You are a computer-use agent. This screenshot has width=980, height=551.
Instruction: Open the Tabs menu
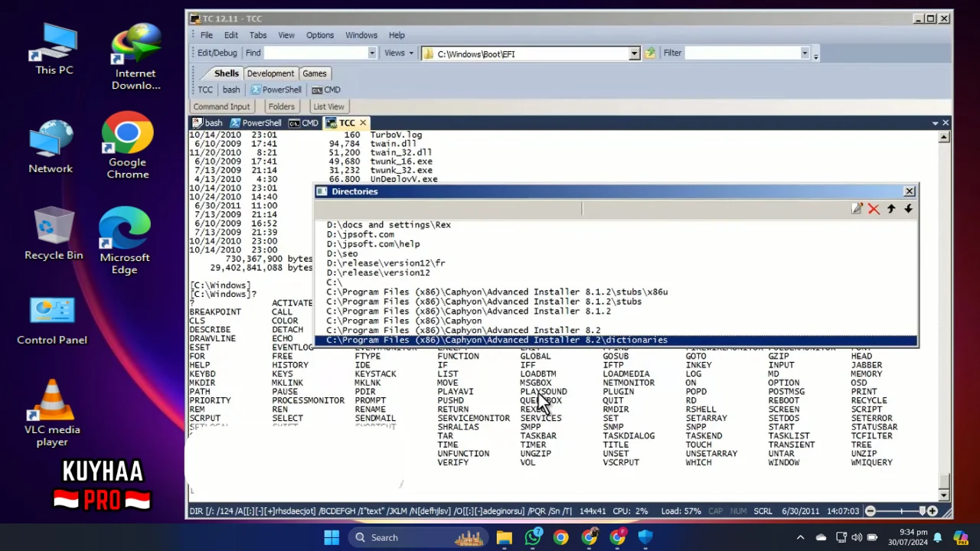[x=258, y=35]
